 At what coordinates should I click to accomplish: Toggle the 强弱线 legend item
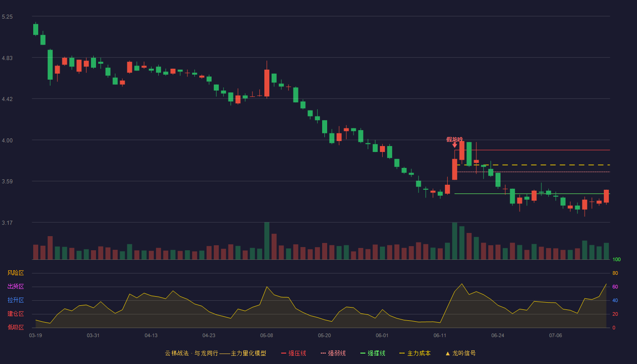point(333,353)
